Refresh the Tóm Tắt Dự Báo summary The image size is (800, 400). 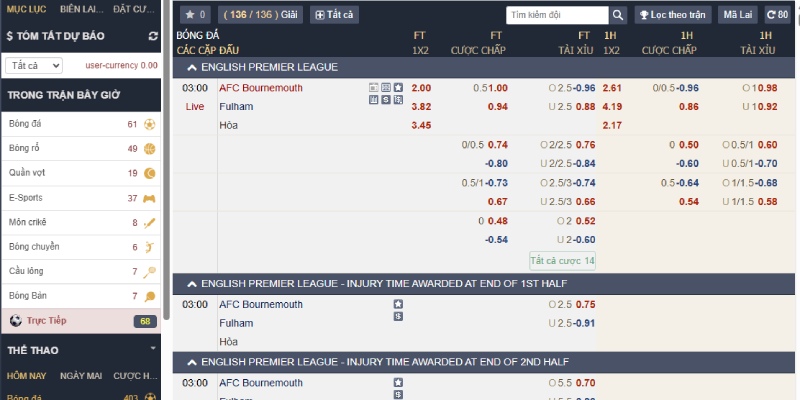[153, 36]
